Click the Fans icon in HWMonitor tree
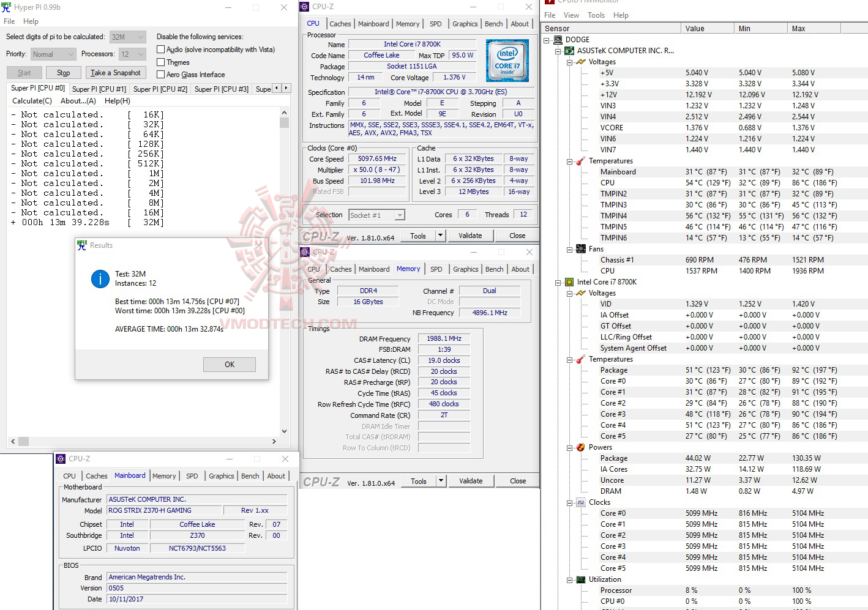The height and width of the screenshot is (610, 868). pos(581,249)
